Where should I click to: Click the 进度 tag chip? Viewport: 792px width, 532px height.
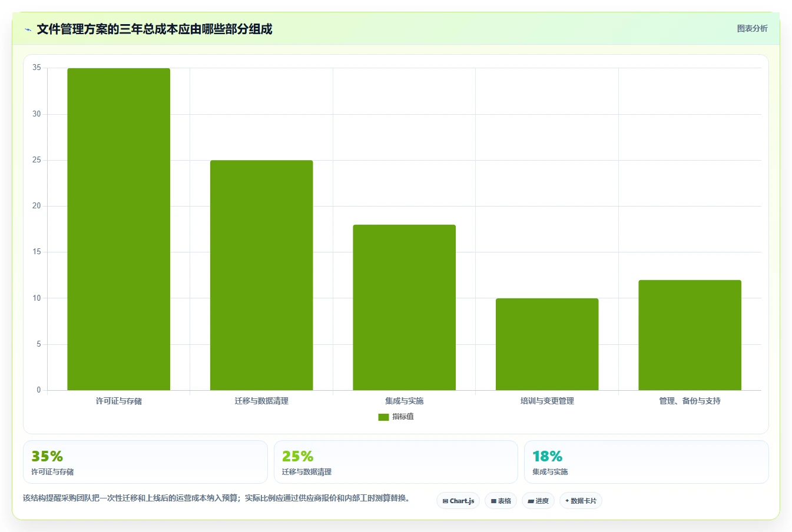(x=538, y=501)
